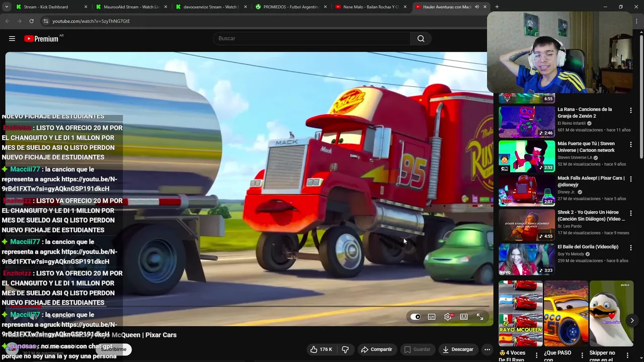644x362 pixels.
Task: Click the Descargar button
Action: tap(457, 349)
